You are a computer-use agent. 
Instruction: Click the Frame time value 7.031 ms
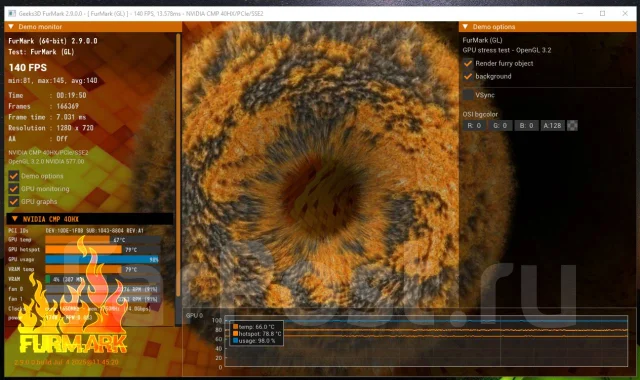[71, 117]
